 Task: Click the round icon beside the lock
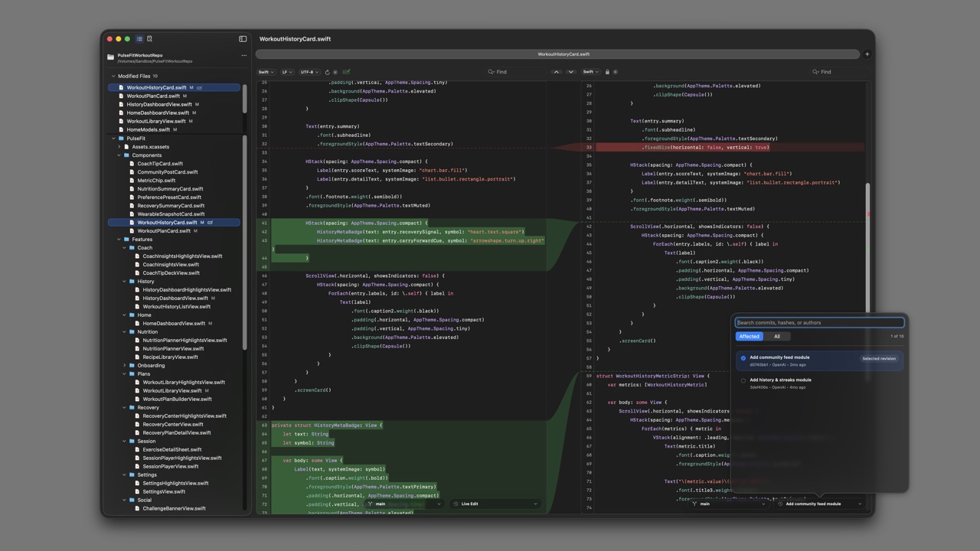pyautogui.click(x=615, y=72)
